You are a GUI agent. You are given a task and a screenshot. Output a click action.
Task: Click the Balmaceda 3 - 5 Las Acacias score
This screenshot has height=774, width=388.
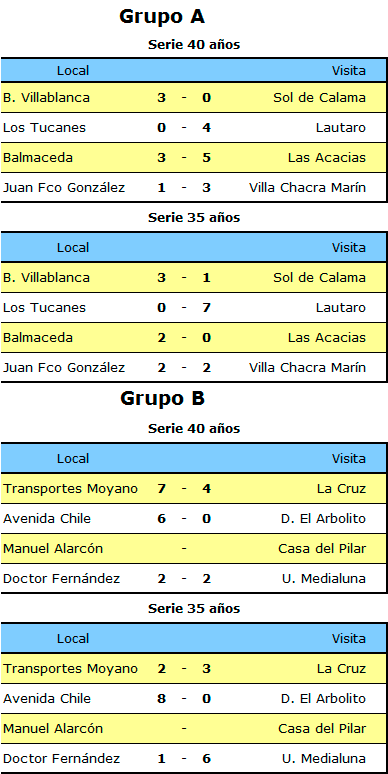184,158
